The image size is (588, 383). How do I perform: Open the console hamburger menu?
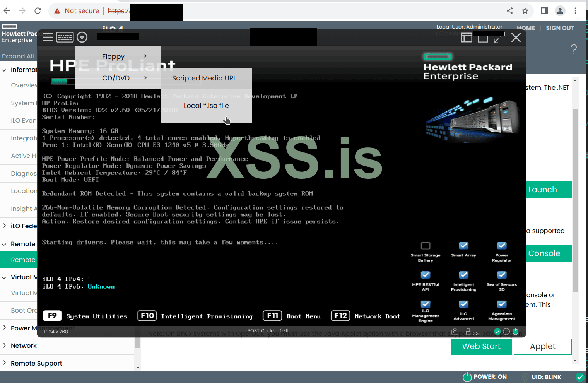(x=48, y=37)
